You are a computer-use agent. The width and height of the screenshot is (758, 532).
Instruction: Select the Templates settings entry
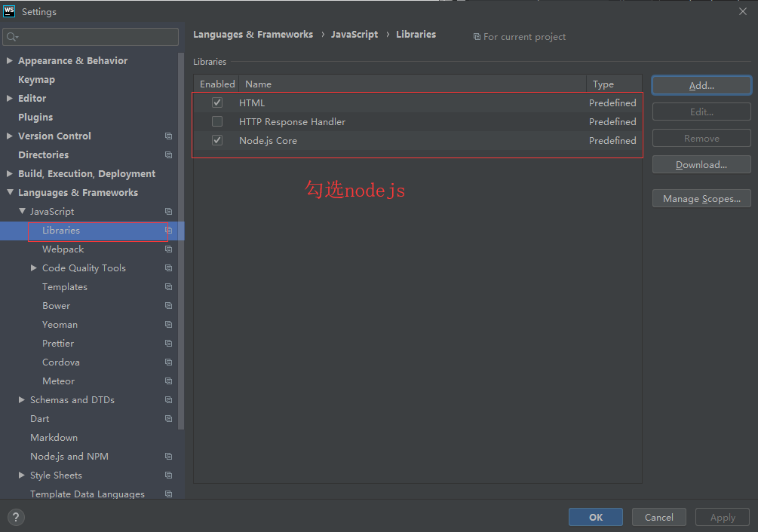click(65, 287)
